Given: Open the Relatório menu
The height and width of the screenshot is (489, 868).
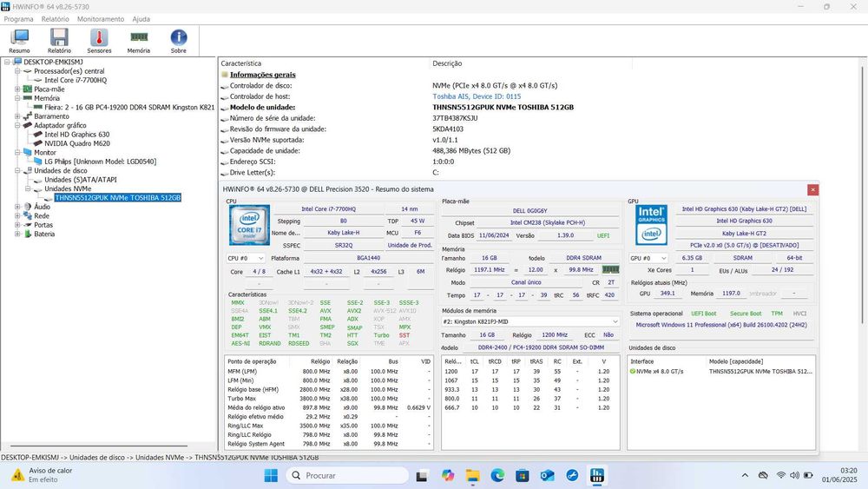Looking at the screenshot, I should (x=56, y=19).
